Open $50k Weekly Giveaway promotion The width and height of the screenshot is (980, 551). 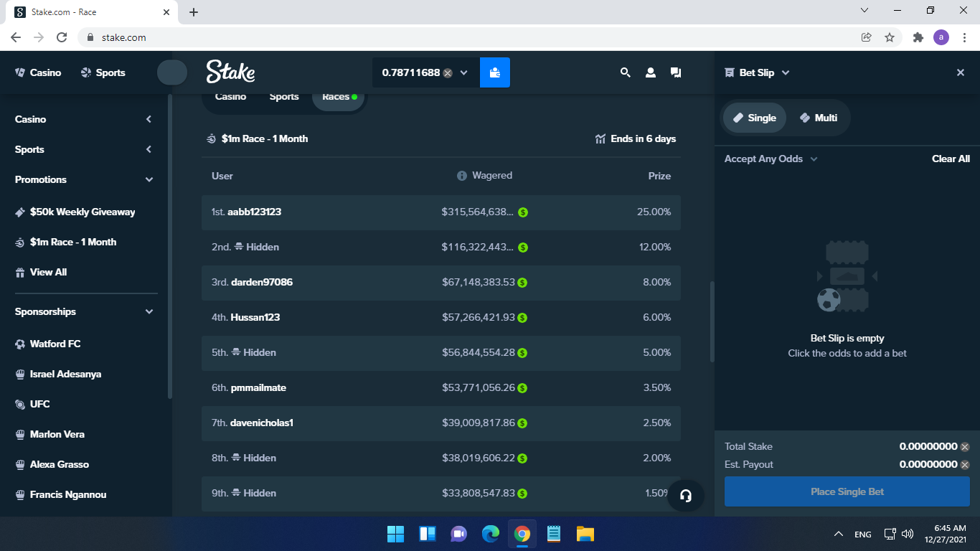[x=75, y=212]
